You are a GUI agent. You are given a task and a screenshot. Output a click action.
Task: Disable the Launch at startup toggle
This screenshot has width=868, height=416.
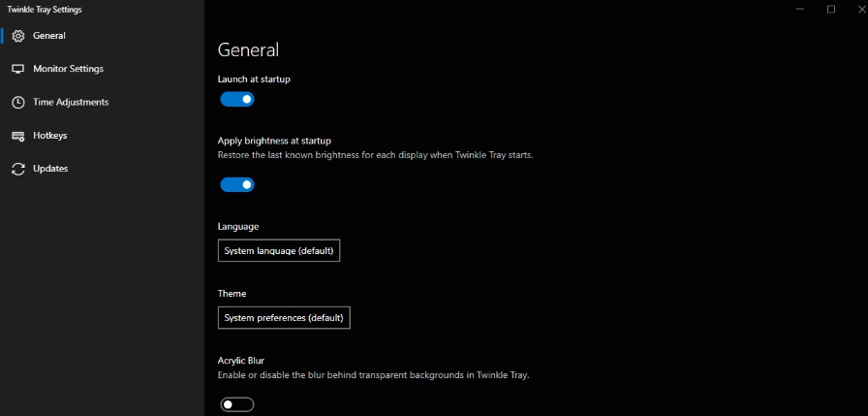(237, 99)
